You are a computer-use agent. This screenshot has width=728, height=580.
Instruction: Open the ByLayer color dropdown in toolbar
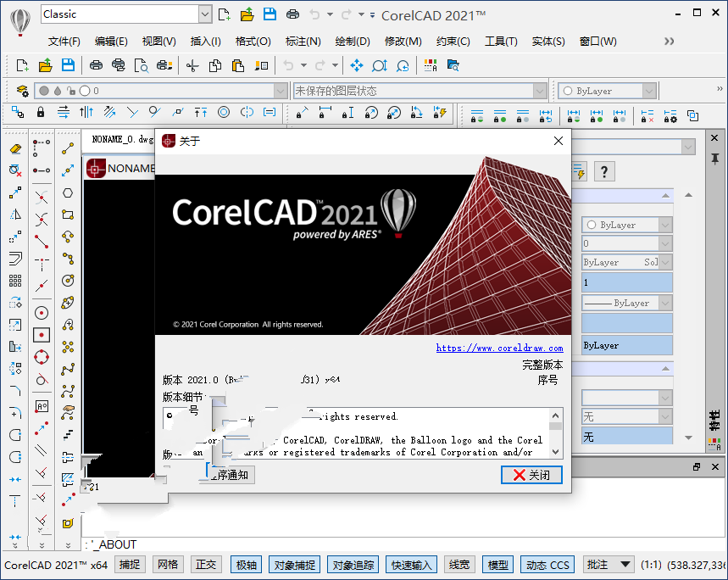pos(649,91)
